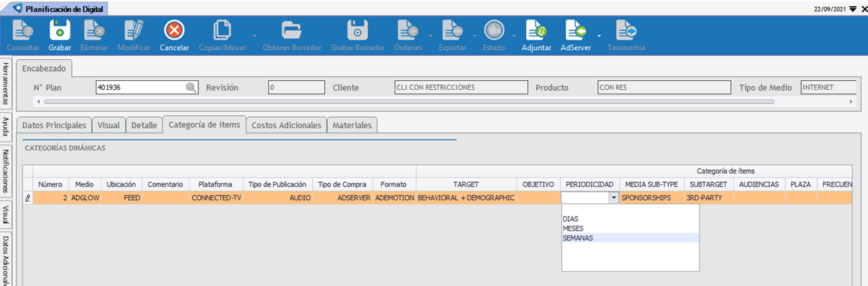Open the Copiar/Mover dropdown arrow

pyautogui.click(x=255, y=35)
